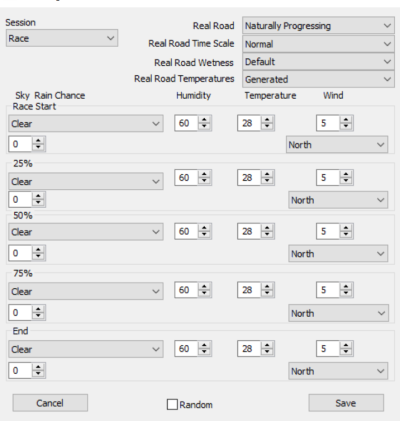This screenshot has width=400, height=421.
Task: Open the Session dropdown showing Race
Action: (62, 38)
